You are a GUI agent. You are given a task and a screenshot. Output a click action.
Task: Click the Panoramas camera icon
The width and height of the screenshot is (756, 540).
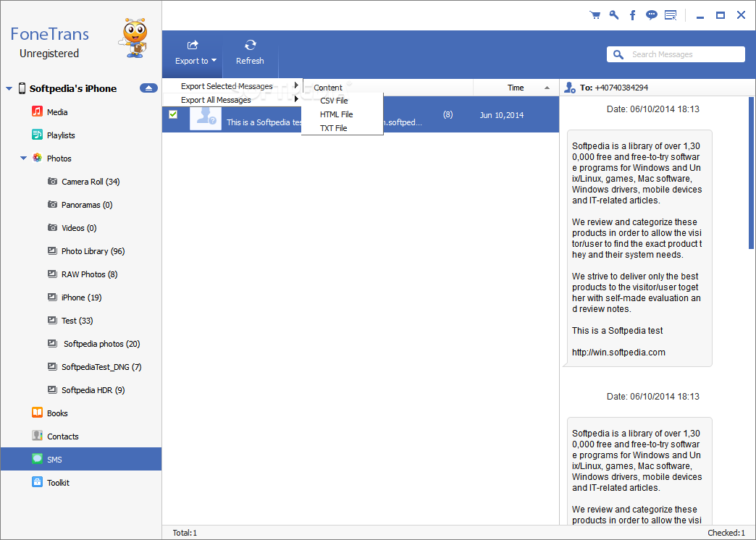pos(53,204)
